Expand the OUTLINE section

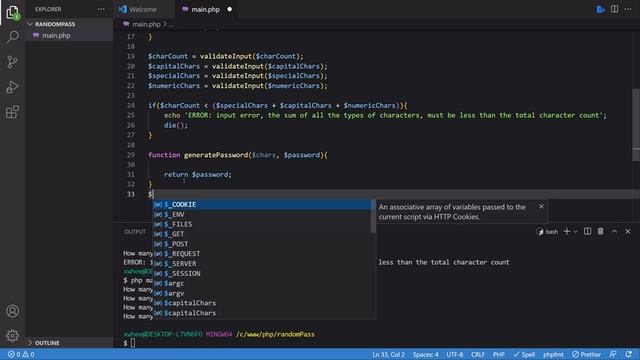pos(47,342)
